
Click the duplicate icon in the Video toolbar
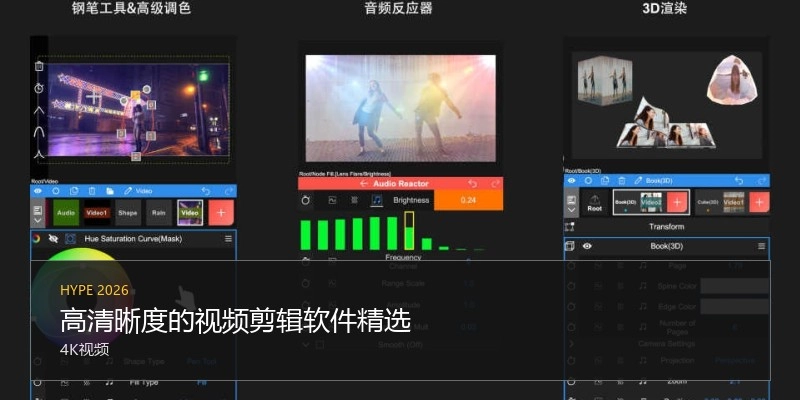[74, 191]
